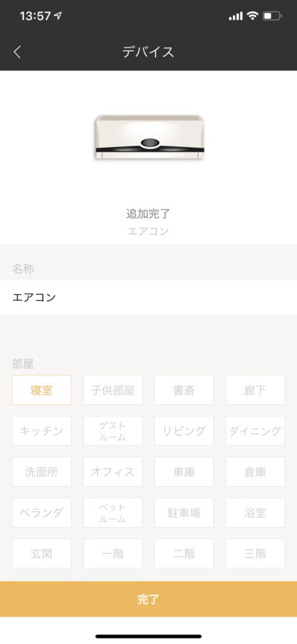Screen dimensions: 297x644
Task: Select the 玄関 room option
Action: click(x=41, y=553)
